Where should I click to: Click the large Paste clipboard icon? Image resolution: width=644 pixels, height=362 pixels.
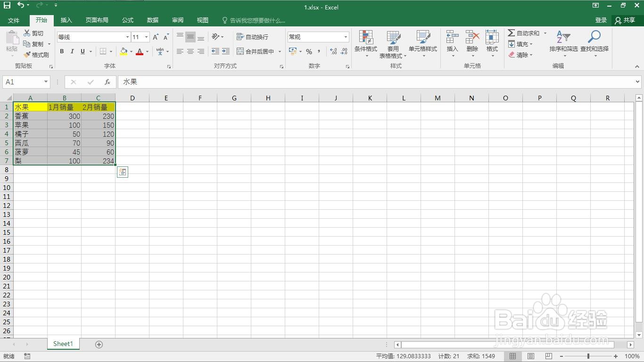point(12,38)
